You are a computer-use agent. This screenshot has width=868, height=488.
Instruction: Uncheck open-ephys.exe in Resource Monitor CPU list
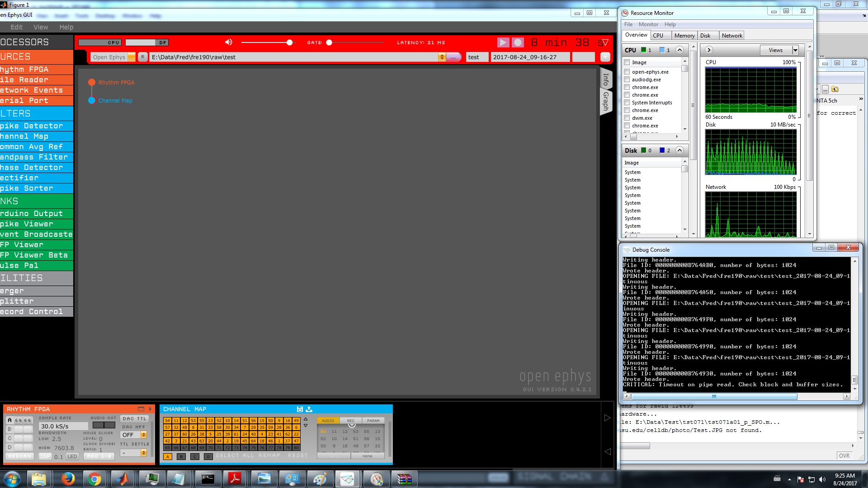click(x=627, y=71)
